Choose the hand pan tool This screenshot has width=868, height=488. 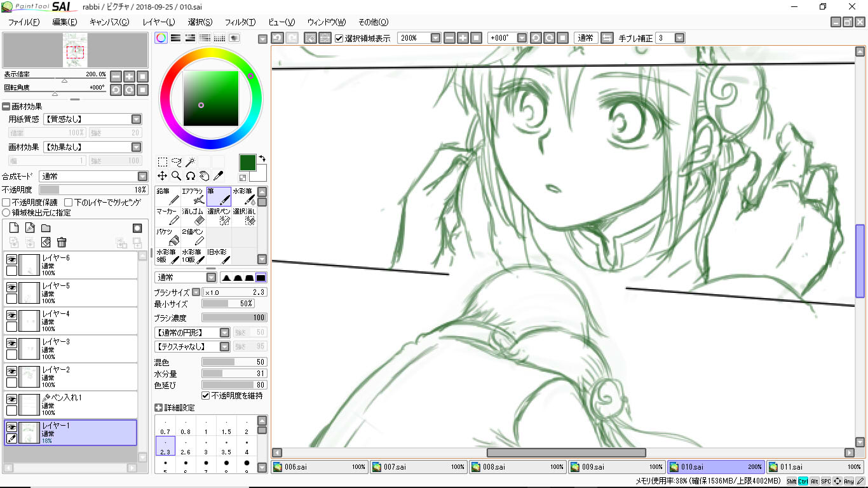204,175
